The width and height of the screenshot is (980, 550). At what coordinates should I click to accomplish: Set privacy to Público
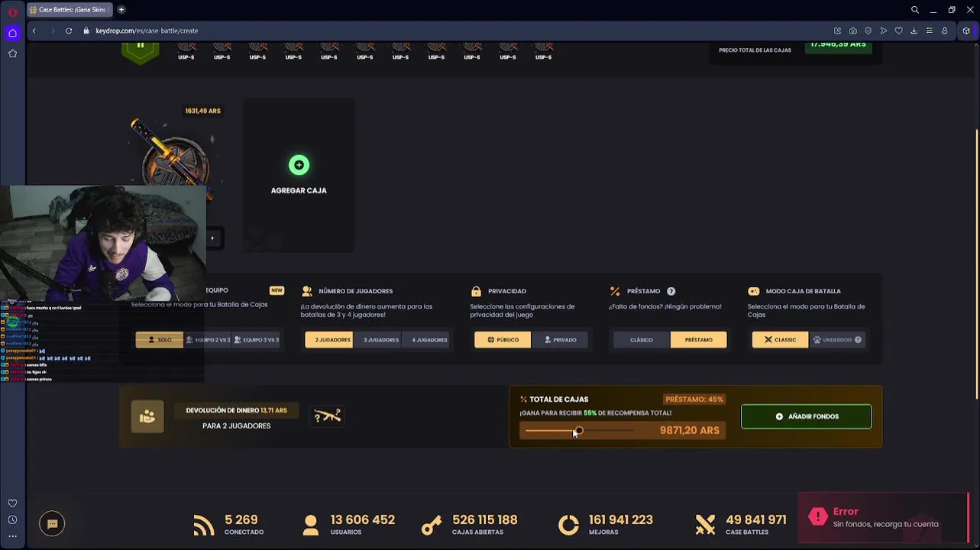503,340
